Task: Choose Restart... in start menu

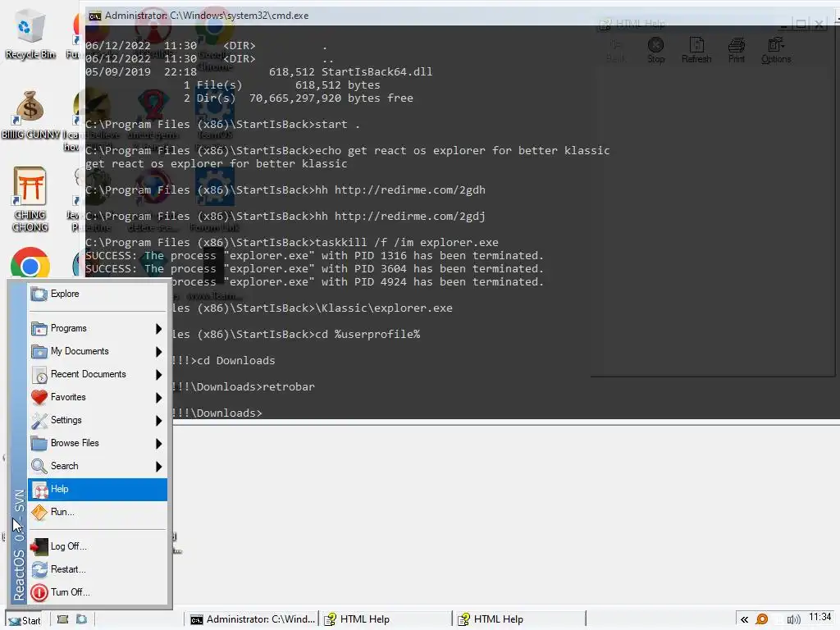Action: point(98,569)
